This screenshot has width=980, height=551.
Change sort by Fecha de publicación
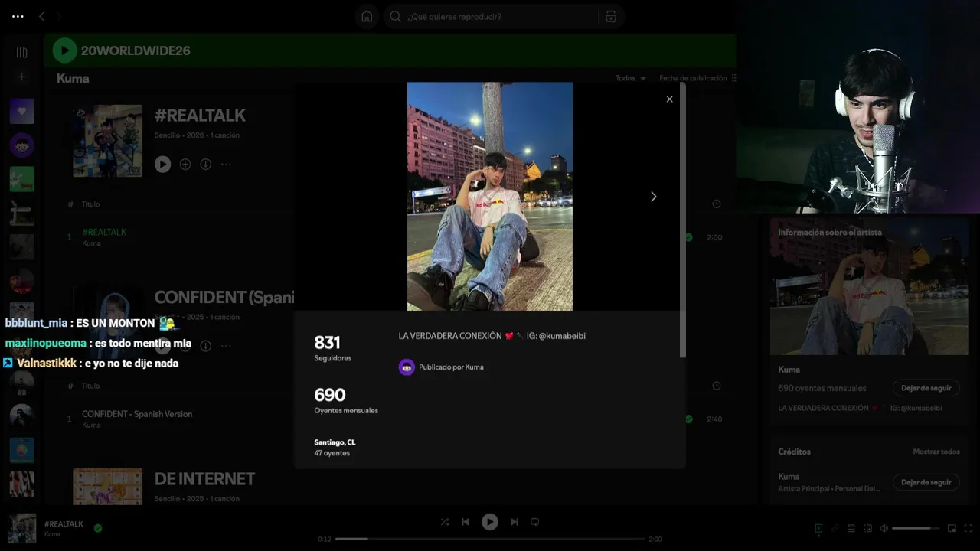tap(697, 78)
